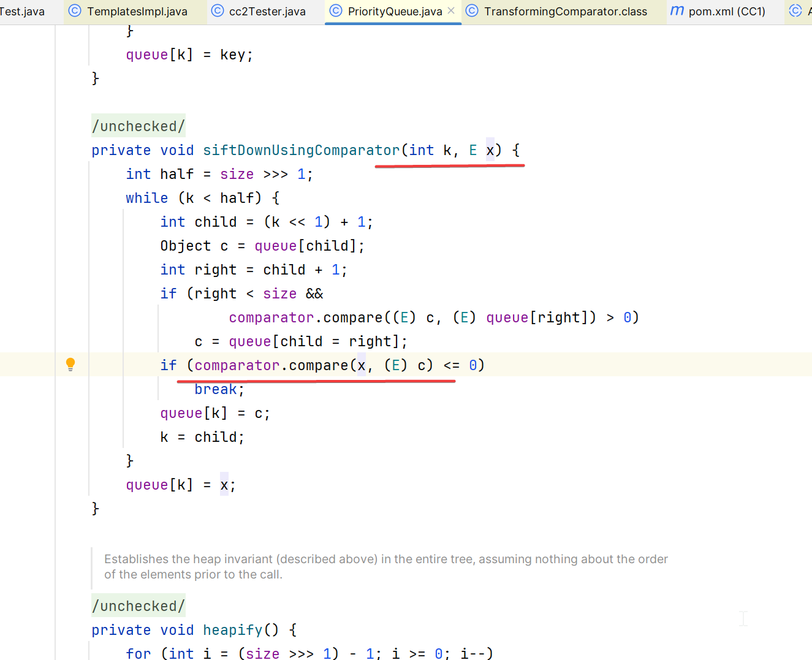
Task: Expand the folded /unchecked/ above heapify
Action: pyautogui.click(x=138, y=606)
